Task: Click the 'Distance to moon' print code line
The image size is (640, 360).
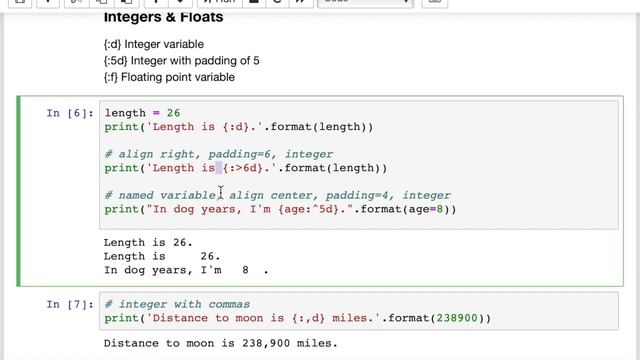Action: 298,318
